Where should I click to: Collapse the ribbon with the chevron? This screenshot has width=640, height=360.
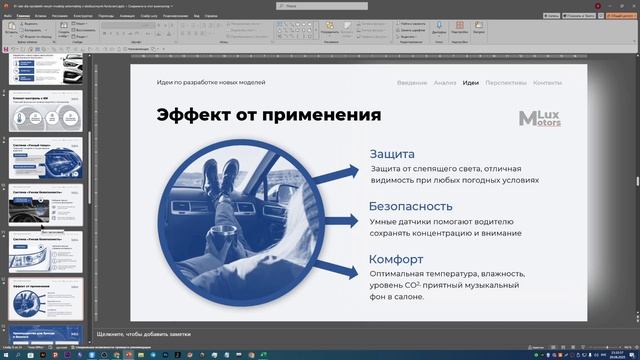634,41
